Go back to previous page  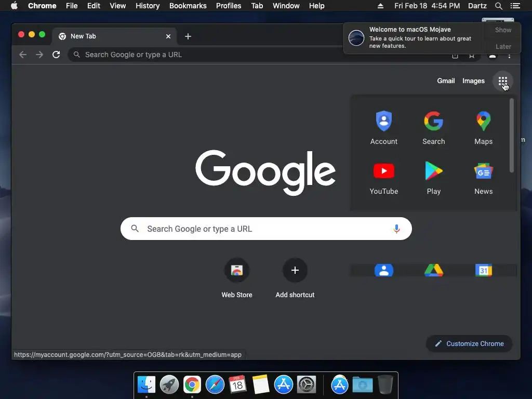click(x=23, y=55)
